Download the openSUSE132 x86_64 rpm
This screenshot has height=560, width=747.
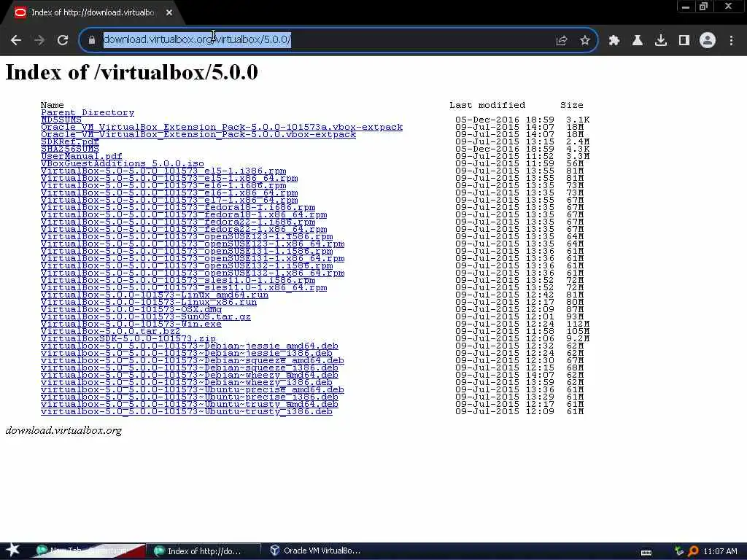click(x=193, y=273)
